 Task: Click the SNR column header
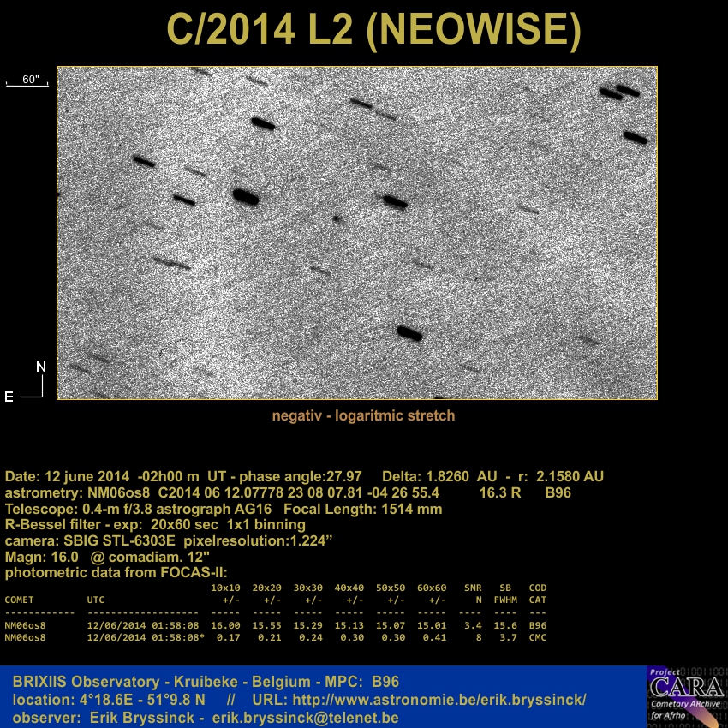click(x=473, y=588)
